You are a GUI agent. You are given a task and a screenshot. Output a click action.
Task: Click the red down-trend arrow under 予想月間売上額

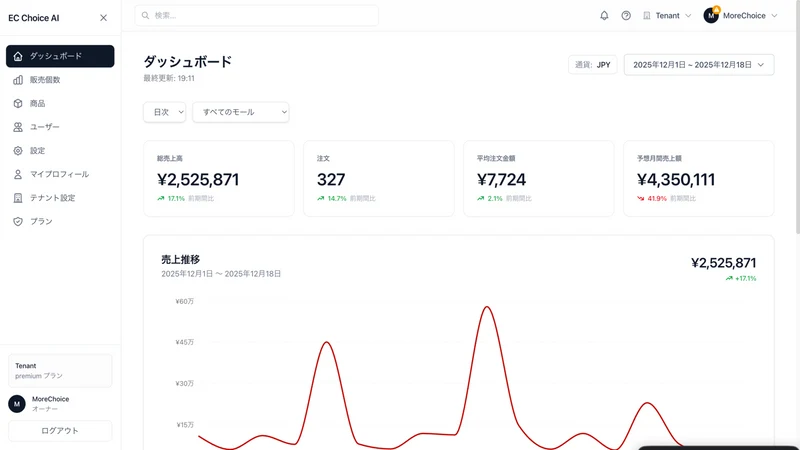641,198
